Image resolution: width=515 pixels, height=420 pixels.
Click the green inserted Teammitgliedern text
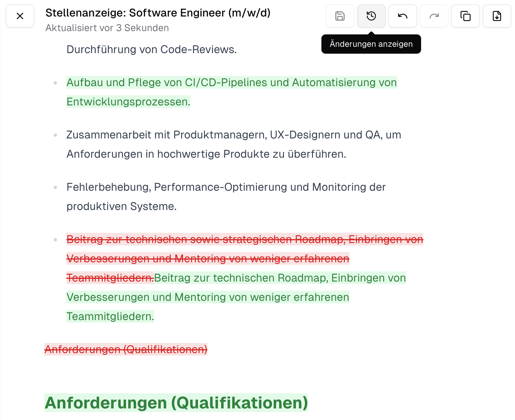pos(110,317)
